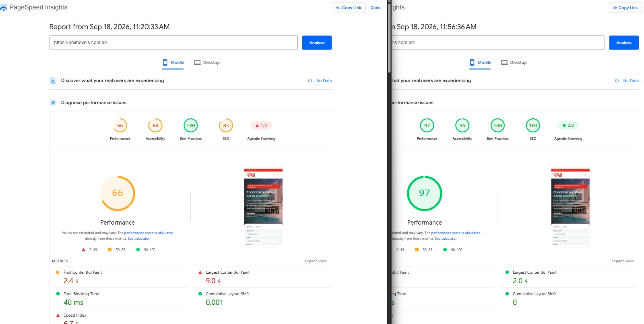Open "performance score is calculated" link under score 97
This screenshot has width=644, height=324.
pyautogui.click(x=456, y=233)
